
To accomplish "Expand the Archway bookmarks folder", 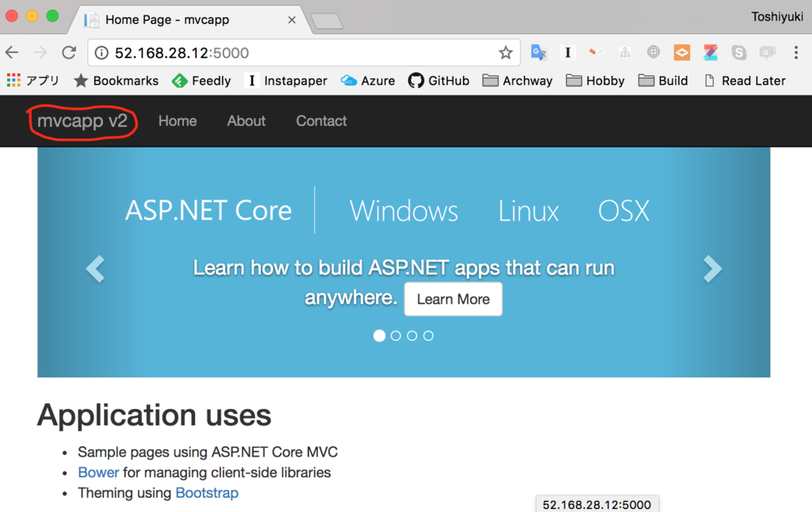I will pyautogui.click(x=517, y=81).
